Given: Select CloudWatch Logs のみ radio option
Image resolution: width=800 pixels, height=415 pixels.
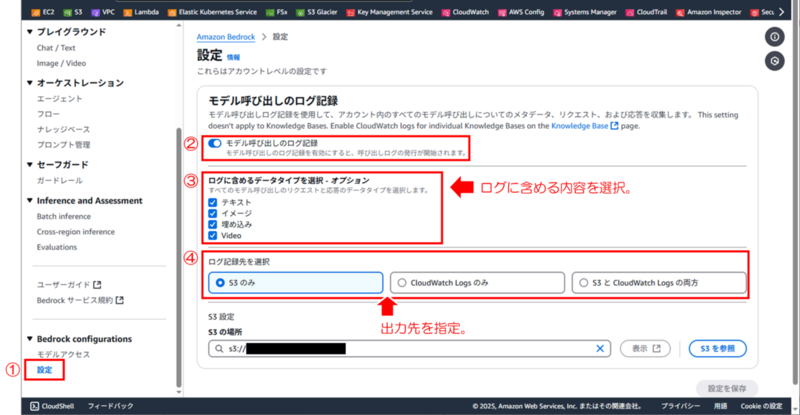Looking at the screenshot, I should [477, 283].
